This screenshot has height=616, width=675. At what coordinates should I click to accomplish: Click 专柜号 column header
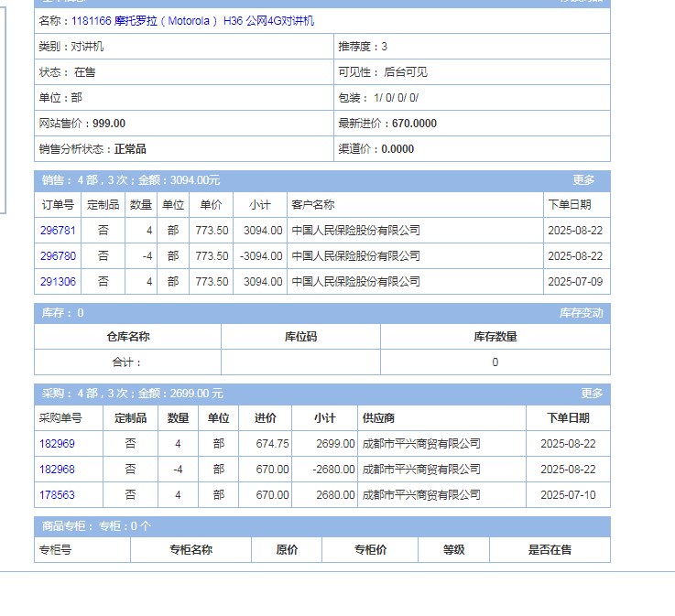tap(82, 550)
